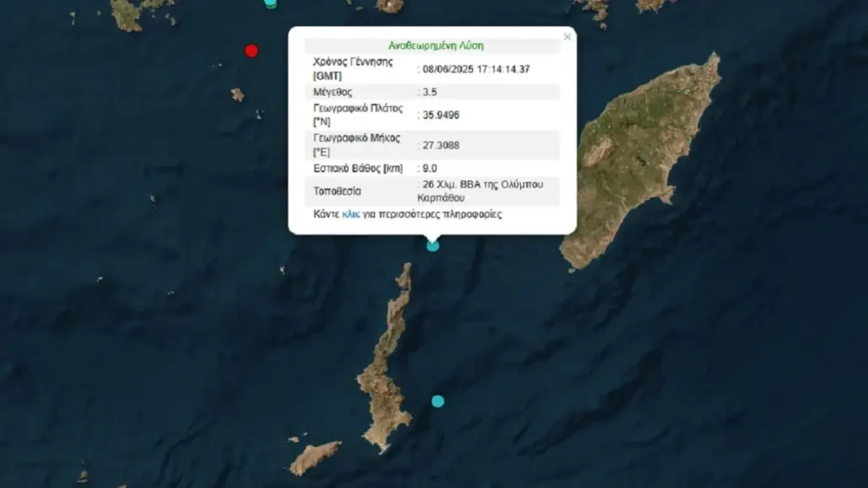
Task: Select the focal depth value 9.0
Action: [429, 169]
